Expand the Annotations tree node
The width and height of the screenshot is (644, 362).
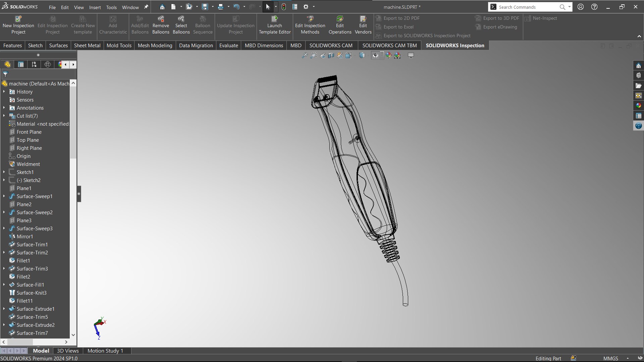tap(4, 108)
